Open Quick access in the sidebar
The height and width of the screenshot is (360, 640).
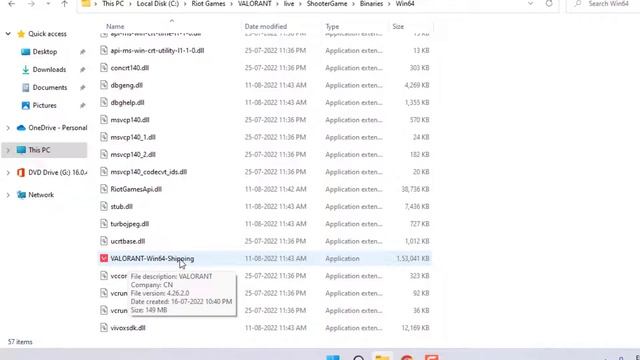click(x=47, y=34)
